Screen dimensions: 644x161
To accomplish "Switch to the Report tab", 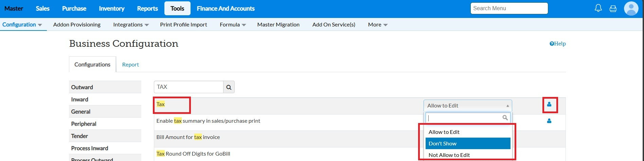I will pyautogui.click(x=130, y=65).
